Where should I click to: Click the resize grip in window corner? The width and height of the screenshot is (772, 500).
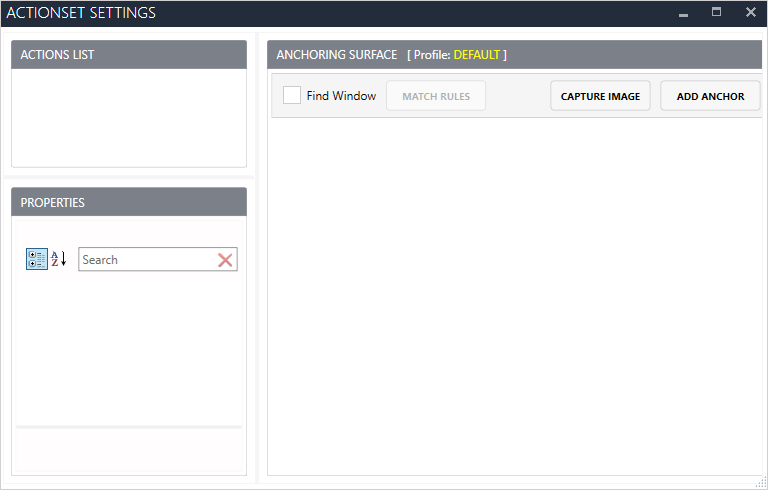762,483
